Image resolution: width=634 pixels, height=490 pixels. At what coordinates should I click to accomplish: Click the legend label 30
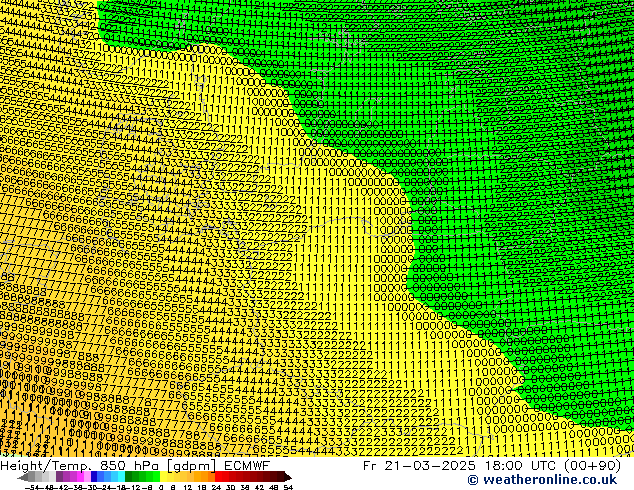[x=230, y=487]
